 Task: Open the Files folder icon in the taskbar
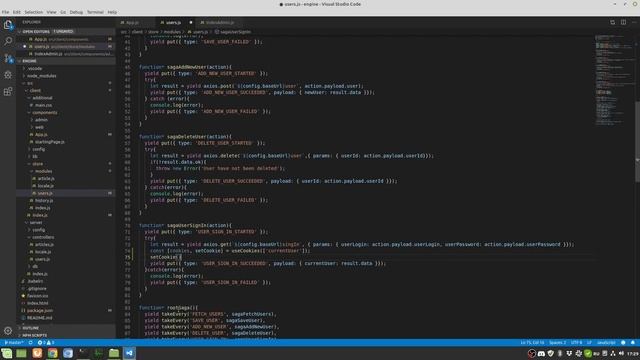pos(114,353)
